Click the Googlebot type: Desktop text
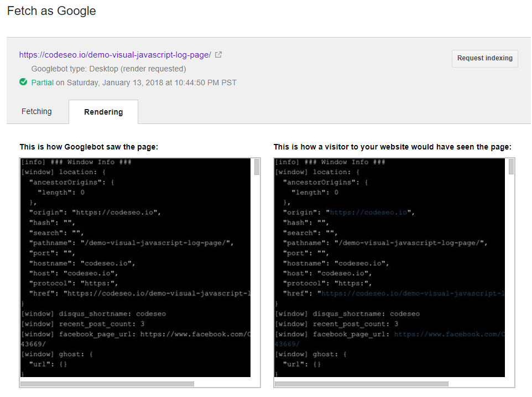 pos(108,69)
